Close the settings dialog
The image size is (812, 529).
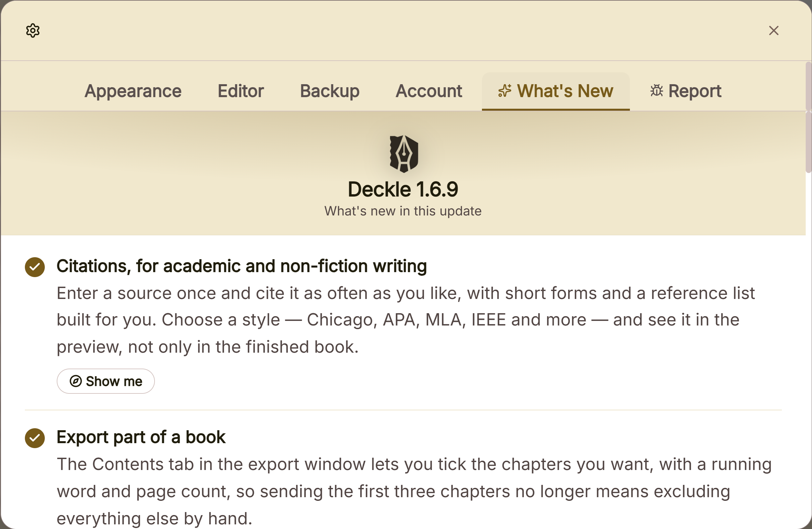click(774, 31)
